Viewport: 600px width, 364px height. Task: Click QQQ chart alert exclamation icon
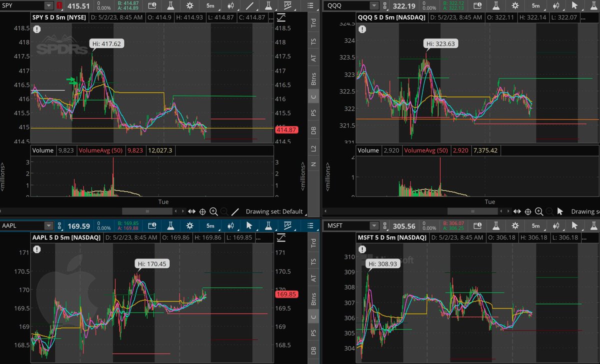tap(362, 30)
